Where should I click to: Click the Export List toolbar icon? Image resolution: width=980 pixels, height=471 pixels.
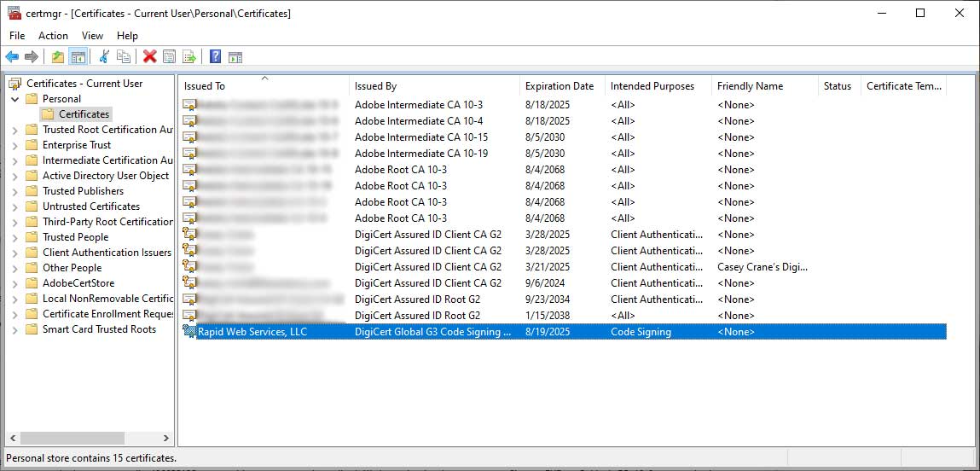(x=189, y=57)
